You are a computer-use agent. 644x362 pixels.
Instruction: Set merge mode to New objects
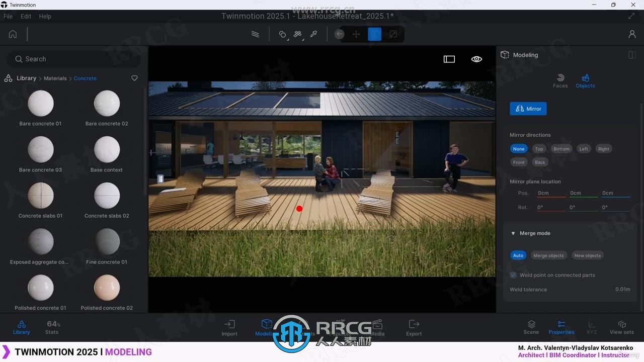click(x=588, y=255)
